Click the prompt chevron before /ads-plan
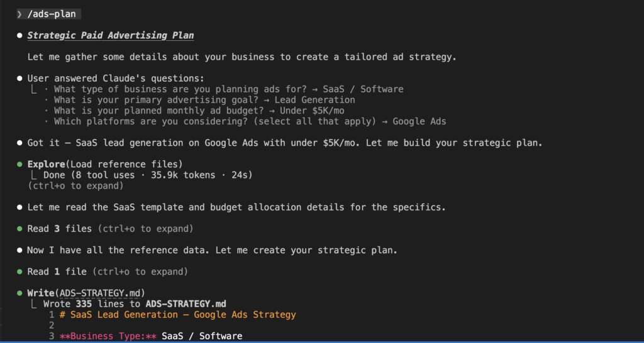The image size is (644, 343). pos(20,14)
